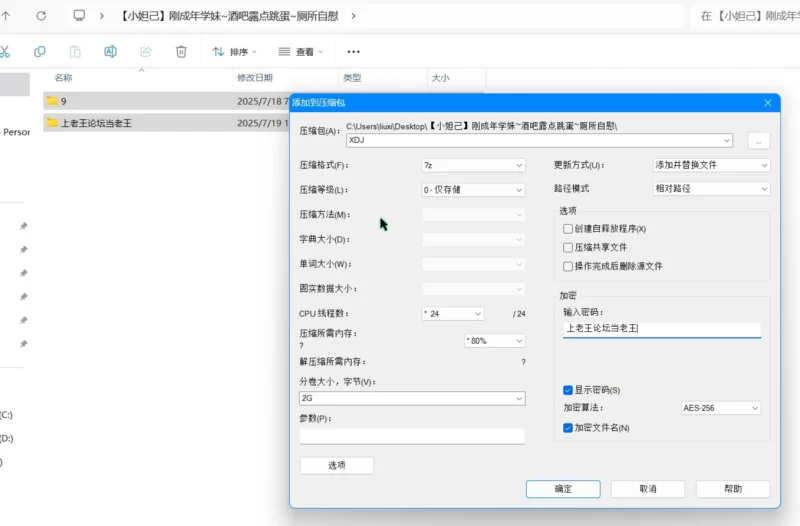800x526 pixels.
Task: Click the folder icon of the row named 9
Action: coord(52,101)
